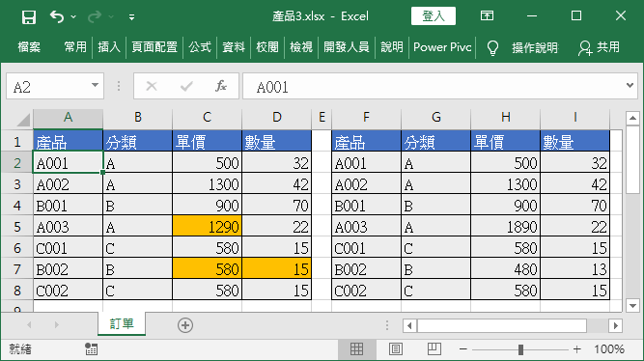Click the next sheet navigation arrow
The height and width of the screenshot is (361, 644).
click(56, 325)
